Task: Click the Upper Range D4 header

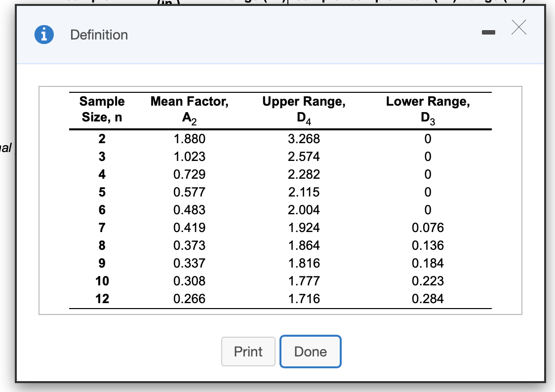Action: point(304,109)
